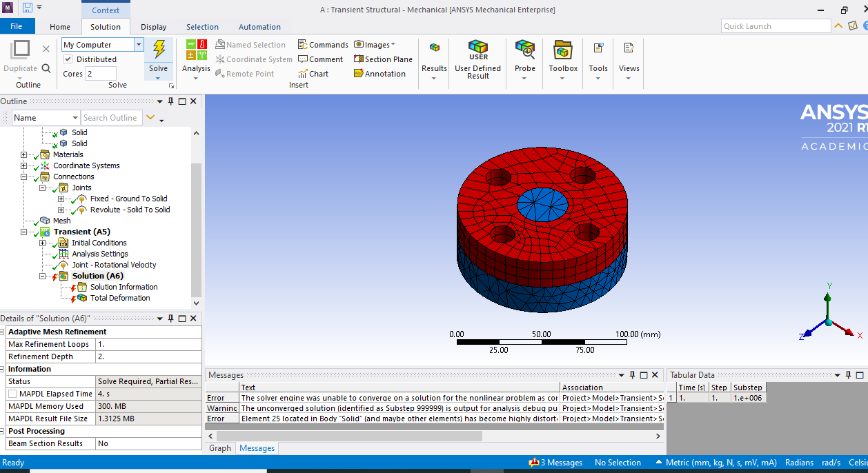This screenshot has width=868, height=473.
Task: Click the Cores number field
Action: pyautogui.click(x=101, y=74)
